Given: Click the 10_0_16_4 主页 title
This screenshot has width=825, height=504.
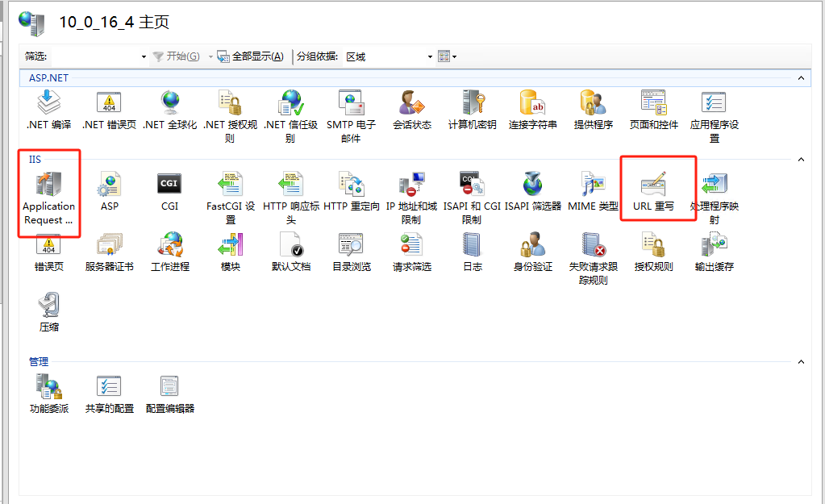Looking at the screenshot, I should click(x=115, y=22).
